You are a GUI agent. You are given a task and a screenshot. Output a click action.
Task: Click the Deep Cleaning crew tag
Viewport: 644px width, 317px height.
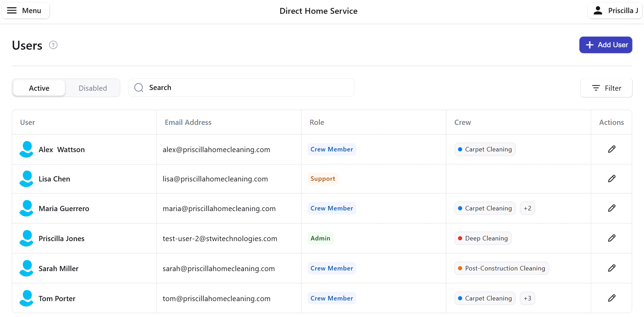click(x=483, y=238)
